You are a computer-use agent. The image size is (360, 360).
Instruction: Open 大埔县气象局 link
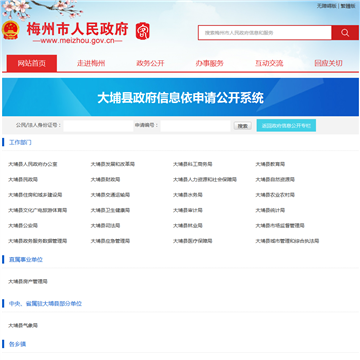[x=23, y=325]
